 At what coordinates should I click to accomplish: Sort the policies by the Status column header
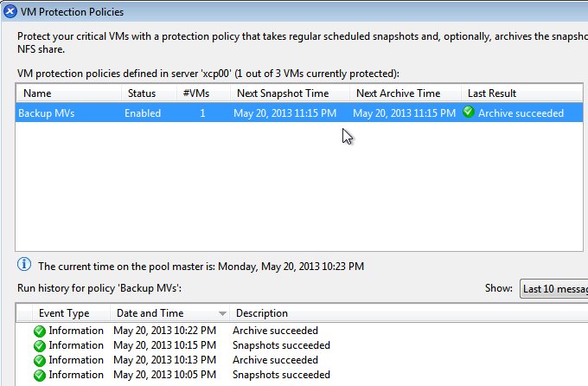coord(150,93)
